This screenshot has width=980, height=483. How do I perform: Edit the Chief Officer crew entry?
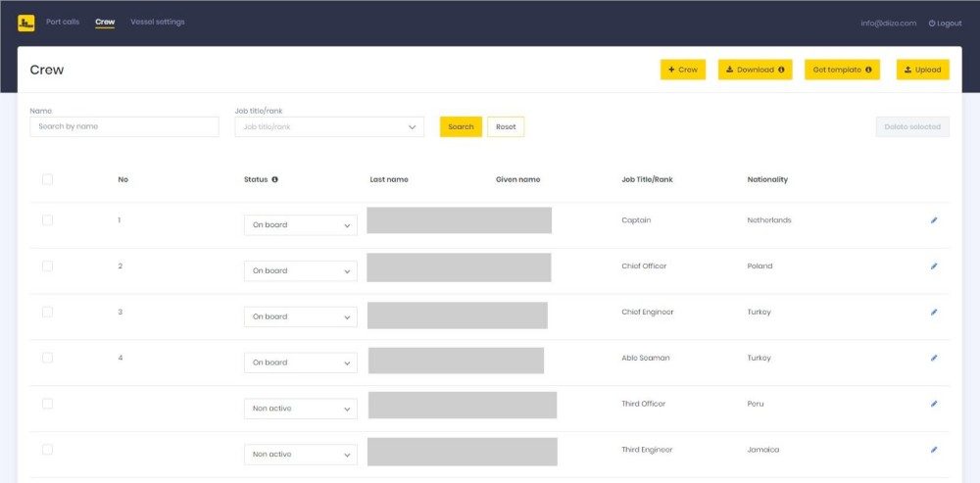pos(933,266)
